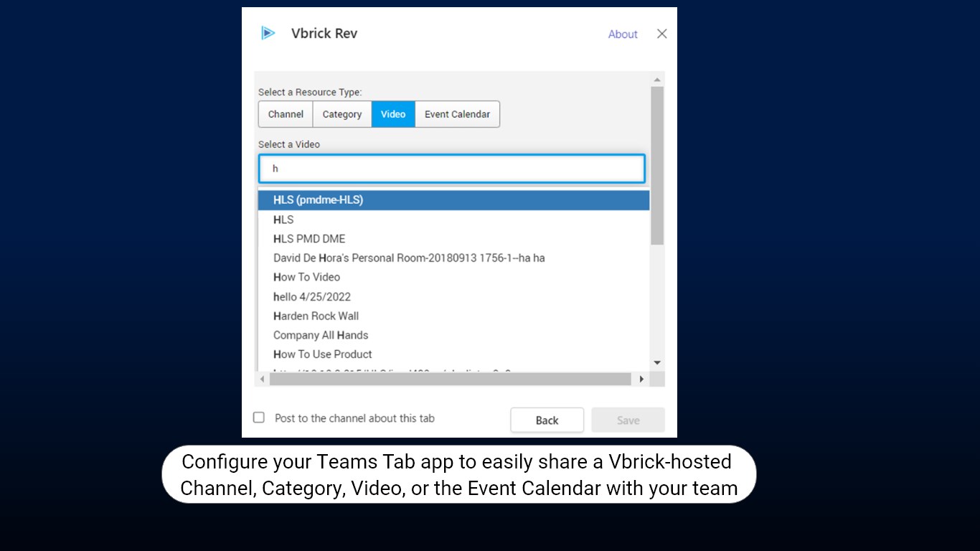Choose the plain HLS video result
This screenshot has width=980, height=551.
(x=453, y=220)
